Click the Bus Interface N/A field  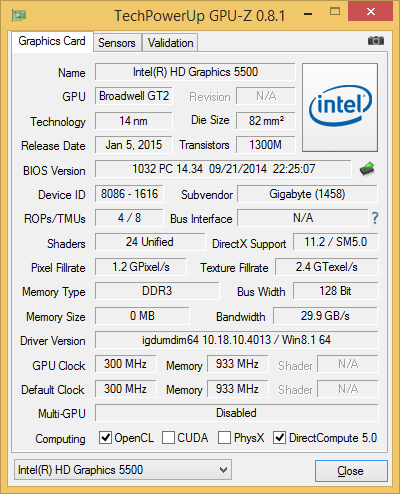click(x=303, y=218)
